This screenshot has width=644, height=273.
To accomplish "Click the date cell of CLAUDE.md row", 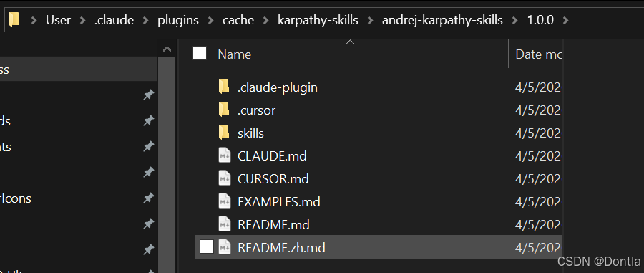I will tap(538, 156).
